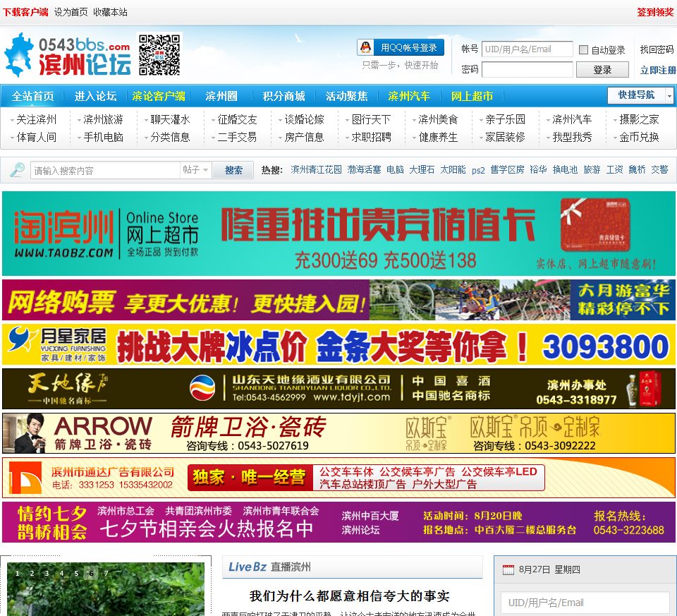Open the 体育人间 forum link
This screenshot has height=616, width=677.
tap(36, 138)
